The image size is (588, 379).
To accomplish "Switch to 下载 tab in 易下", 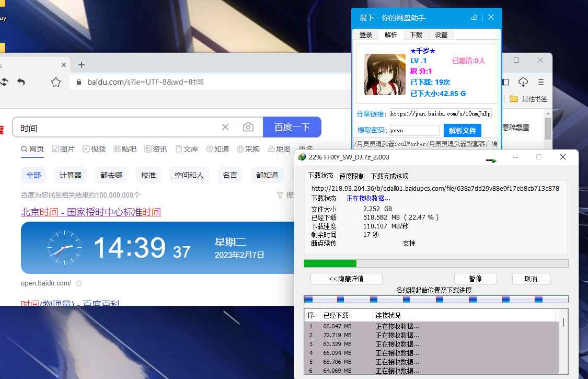I will coord(416,35).
